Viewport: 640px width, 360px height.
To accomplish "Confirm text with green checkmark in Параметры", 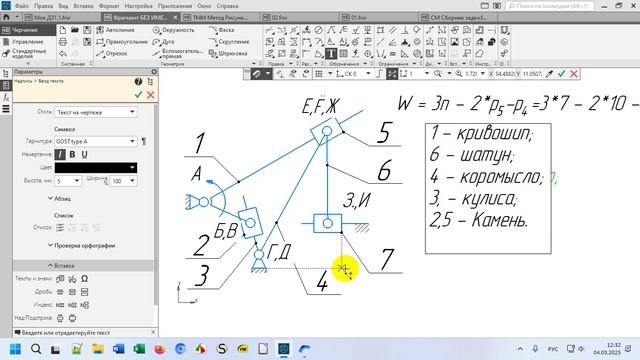I will [x=138, y=95].
